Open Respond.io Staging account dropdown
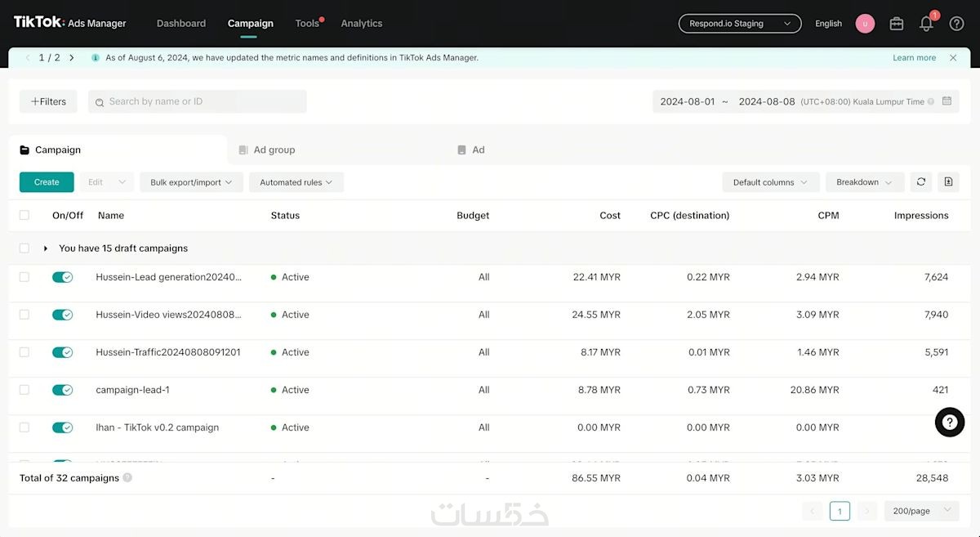980x537 pixels. [740, 24]
